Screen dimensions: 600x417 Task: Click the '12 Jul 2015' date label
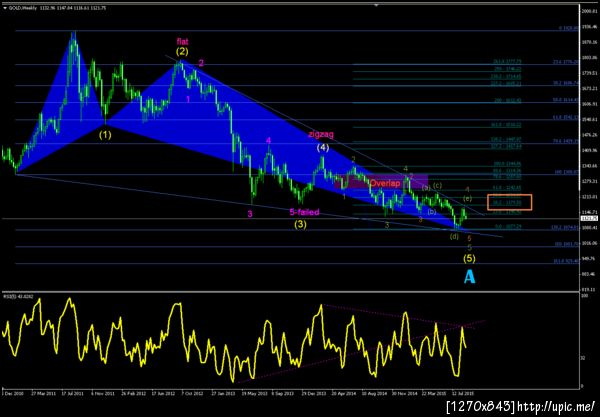pos(463,393)
